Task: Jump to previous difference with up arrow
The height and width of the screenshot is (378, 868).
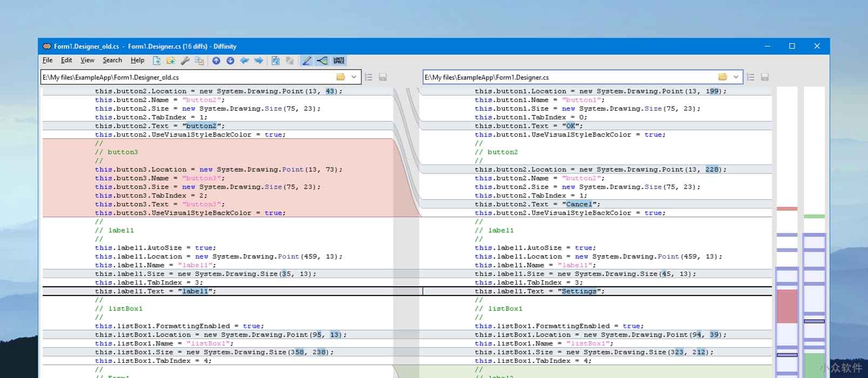Action: point(216,60)
